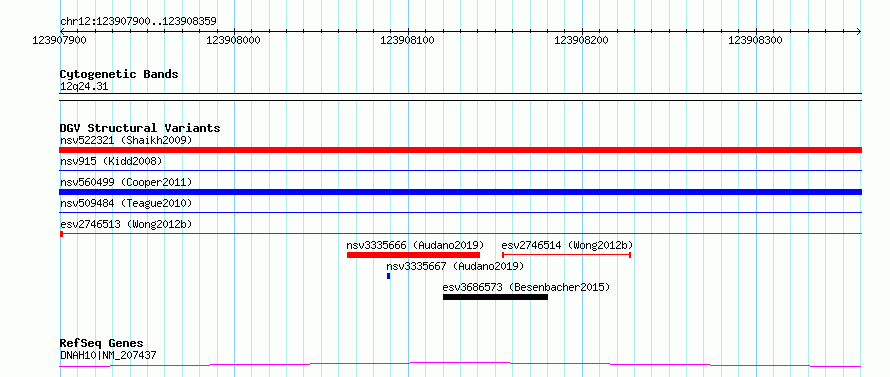Click the nsv3335667 (Audano2019) label
The height and width of the screenshot is (377, 890).
pyautogui.click(x=455, y=266)
